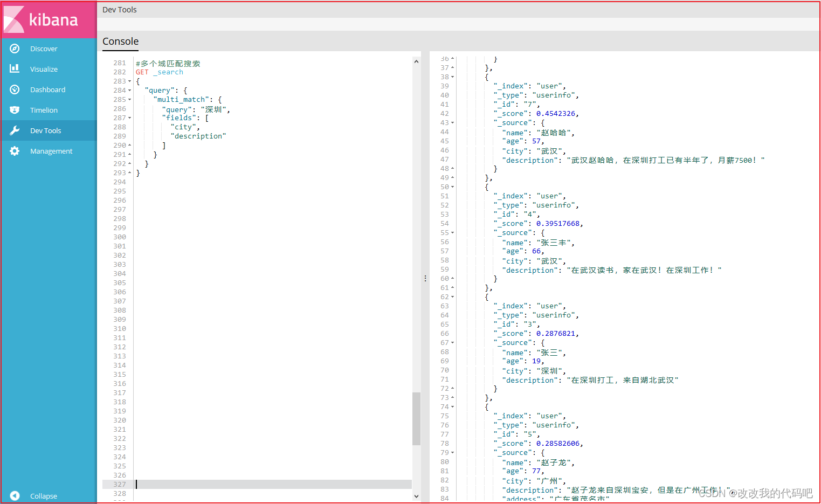Open Management gear icon
The image size is (821, 504).
tap(15, 151)
